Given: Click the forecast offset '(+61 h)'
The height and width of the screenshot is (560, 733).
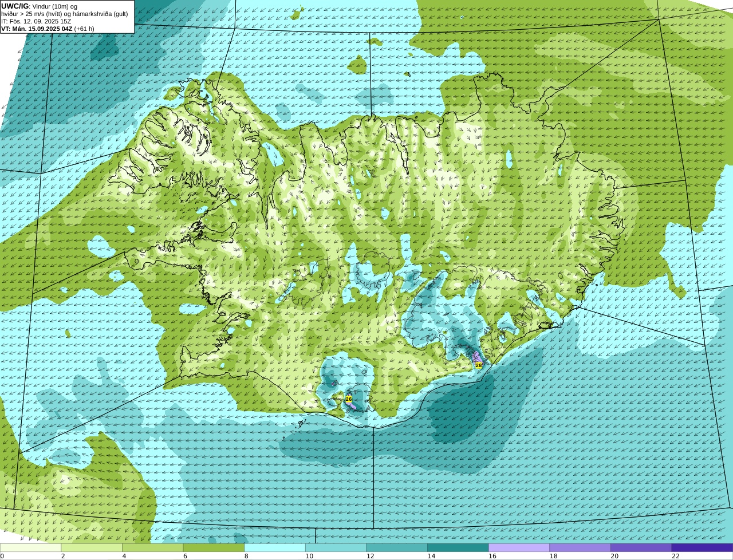Looking at the screenshot, I should tap(84, 29).
